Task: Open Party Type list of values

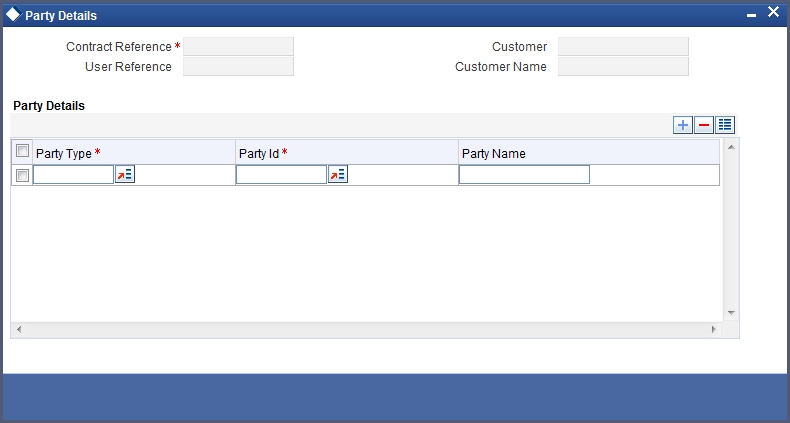Action: pos(124,175)
